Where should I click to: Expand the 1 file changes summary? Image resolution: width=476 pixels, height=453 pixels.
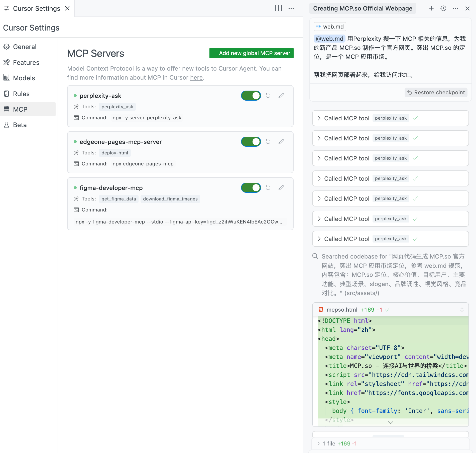click(319, 443)
